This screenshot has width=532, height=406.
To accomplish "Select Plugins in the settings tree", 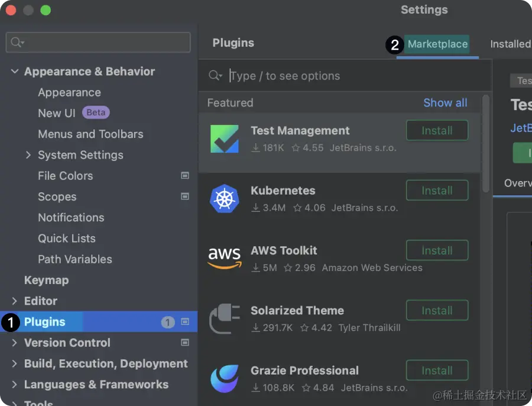I will 99,321.
